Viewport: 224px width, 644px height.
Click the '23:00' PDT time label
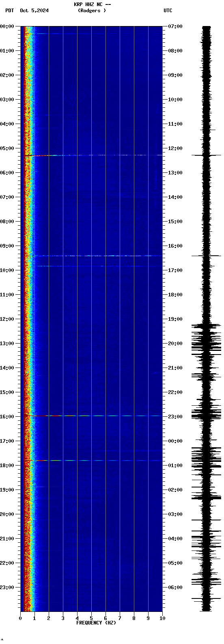[7, 587]
